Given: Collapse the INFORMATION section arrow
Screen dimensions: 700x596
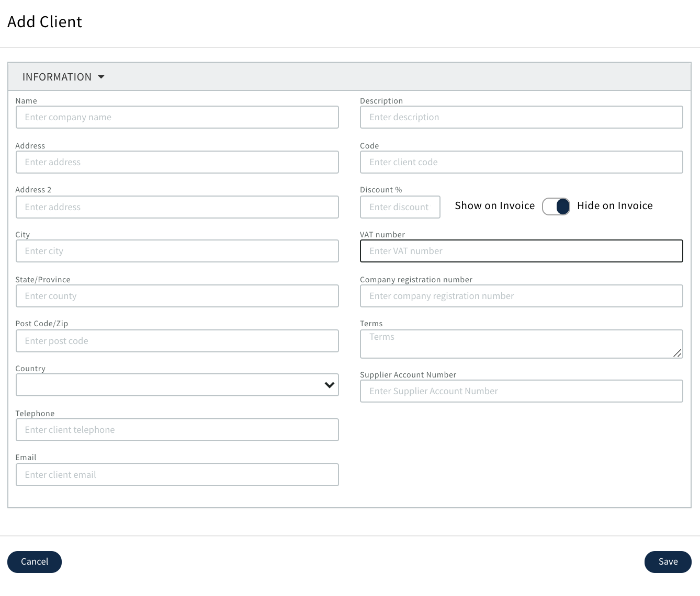Looking at the screenshot, I should click(x=101, y=77).
